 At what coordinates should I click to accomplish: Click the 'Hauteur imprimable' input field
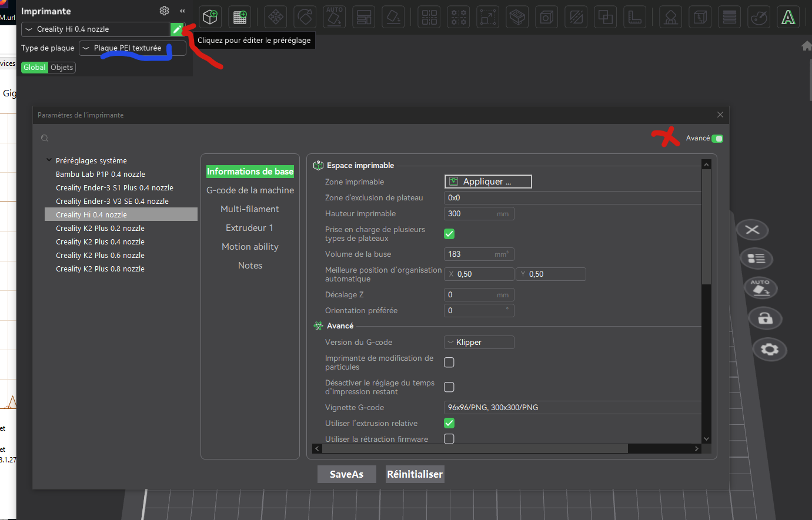470,214
